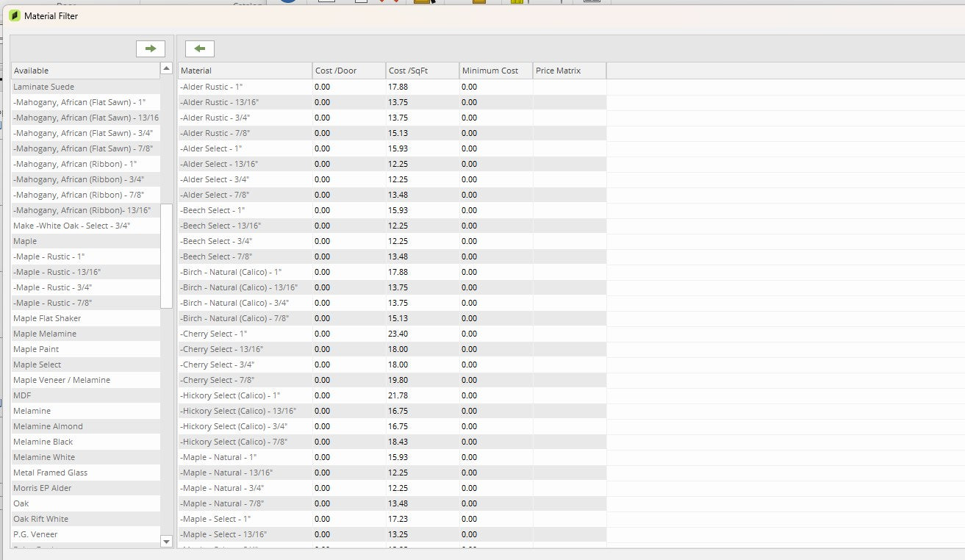Click the Available list scrollbar thumb
This screenshot has height=560, width=965.
tap(166, 256)
